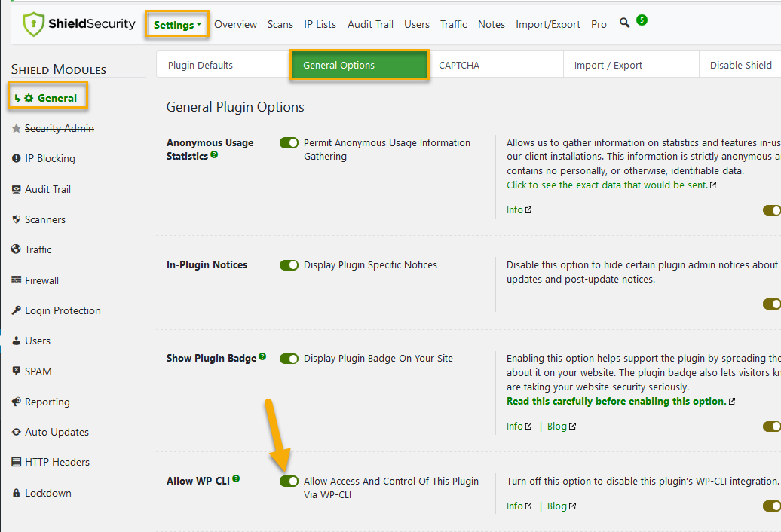The height and width of the screenshot is (532, 781).
Task: Click the Login Protection key icon
Action: point(16,310)
